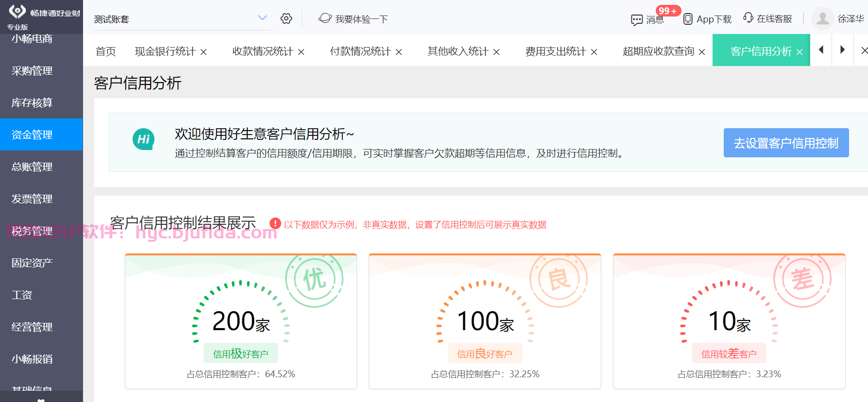The image size is (868, 402).
Task: Click the 100家 good credit gauge
Action: click(x=485, y=311)
